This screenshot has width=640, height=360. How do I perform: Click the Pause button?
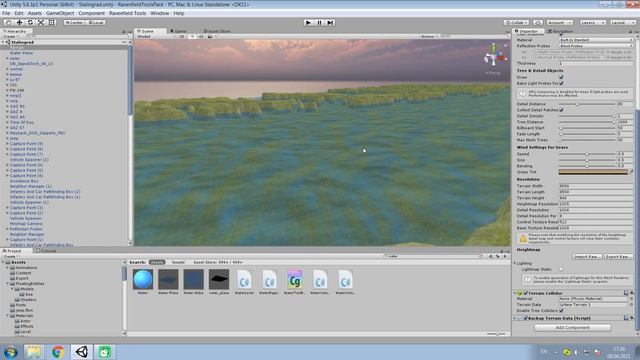pos(319,22)
